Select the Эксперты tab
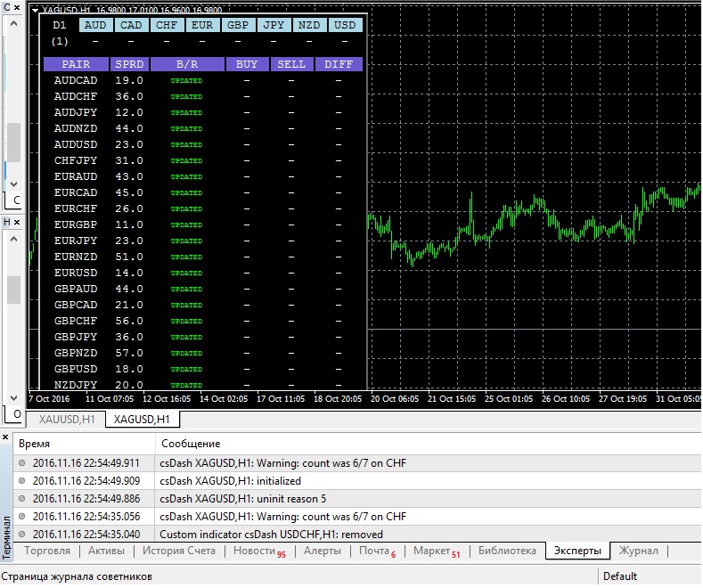 [577, 551]
